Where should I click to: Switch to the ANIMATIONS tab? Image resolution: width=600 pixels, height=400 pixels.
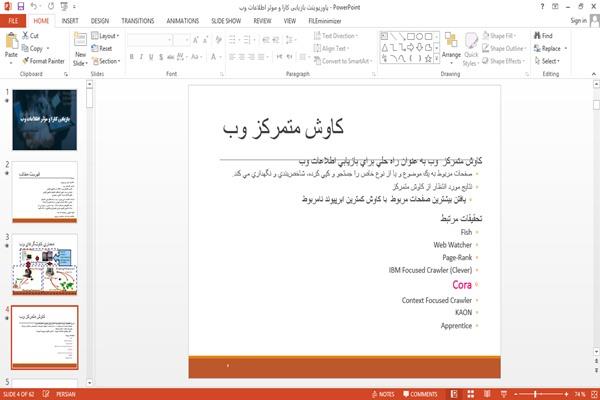[x=183, y=21]
